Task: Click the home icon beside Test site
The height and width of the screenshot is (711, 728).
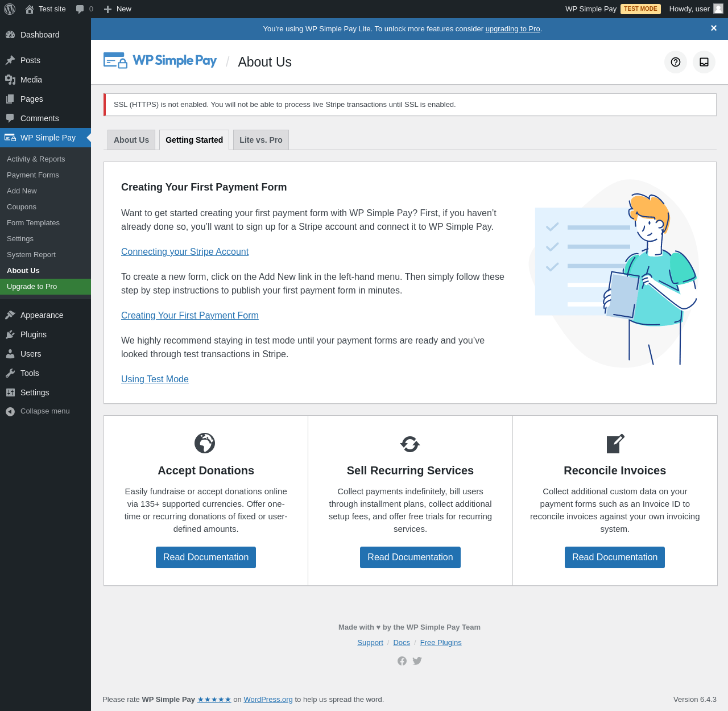Action: pyautogui.click(x=30, y=9)
